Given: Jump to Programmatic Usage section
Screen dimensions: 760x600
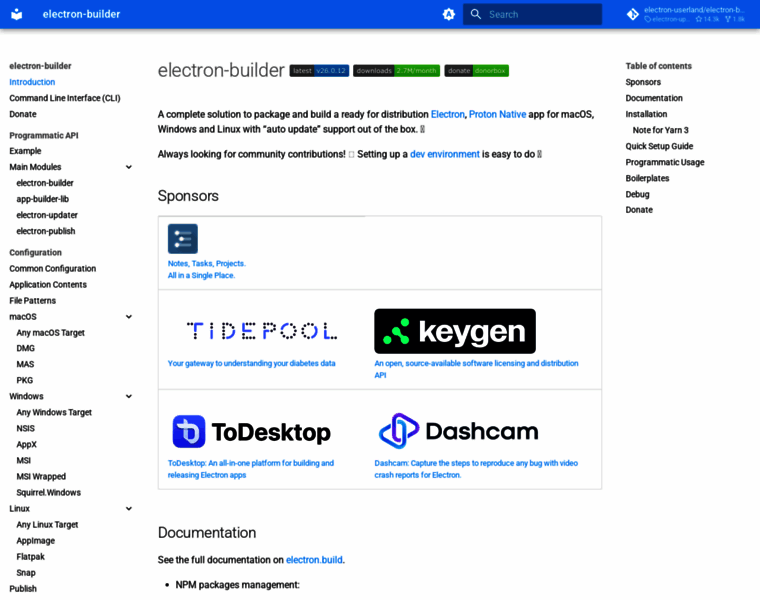Looking at the screenshot, I should 665,162.
